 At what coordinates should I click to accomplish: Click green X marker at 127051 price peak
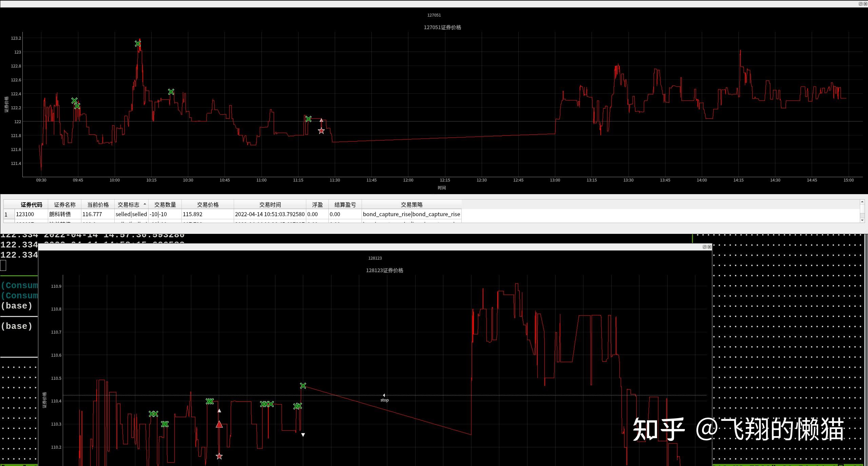(x=138, y=44)
